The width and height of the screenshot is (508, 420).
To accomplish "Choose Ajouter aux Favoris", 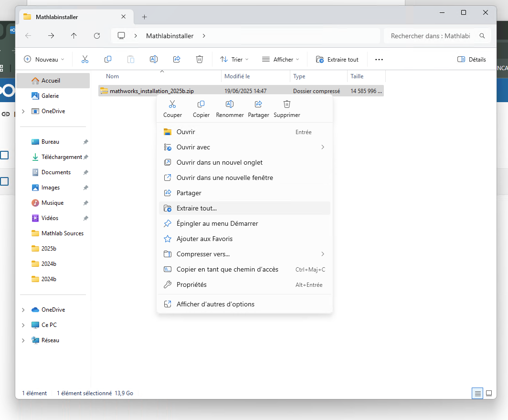I will click(244, 239).
